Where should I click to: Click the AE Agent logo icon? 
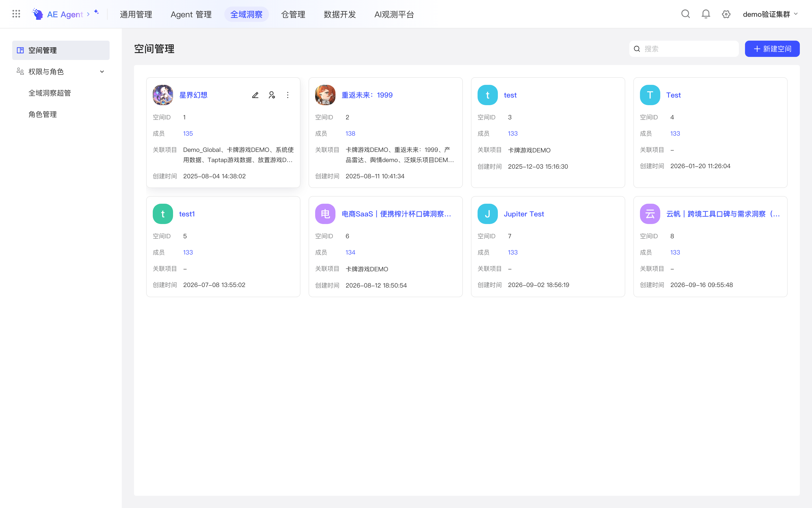tap(37, 14)
